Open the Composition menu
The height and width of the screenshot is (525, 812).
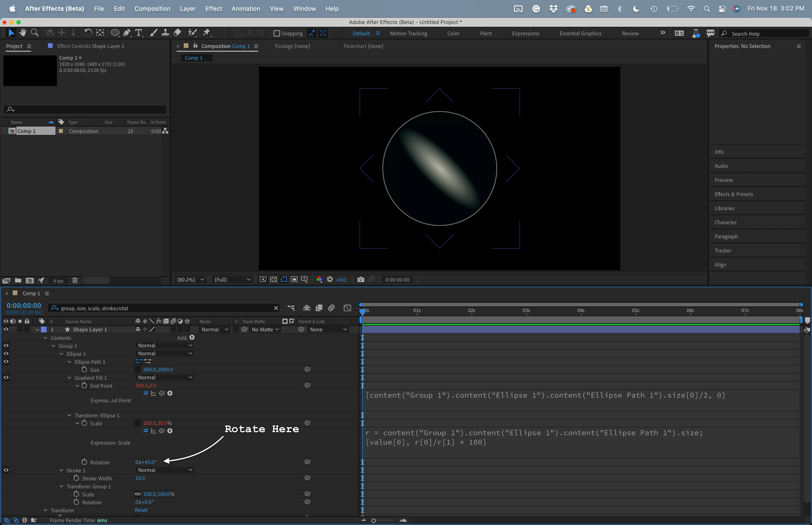(152, 8)
